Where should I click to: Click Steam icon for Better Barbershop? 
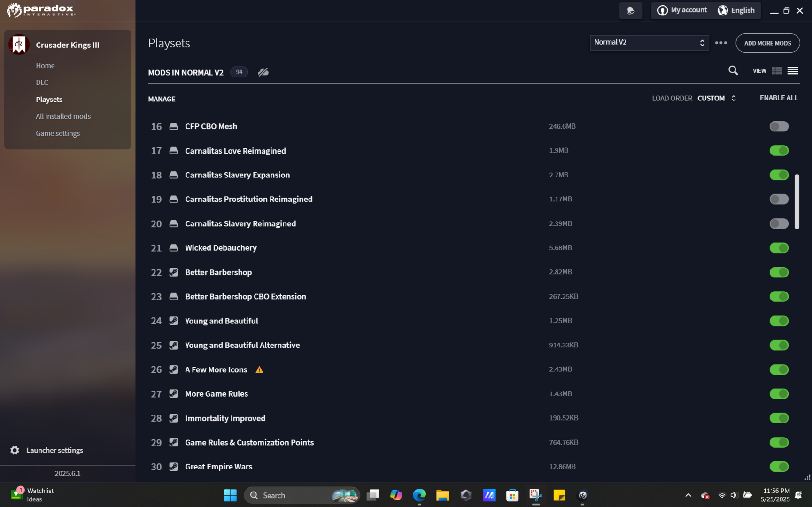(173, 272)
